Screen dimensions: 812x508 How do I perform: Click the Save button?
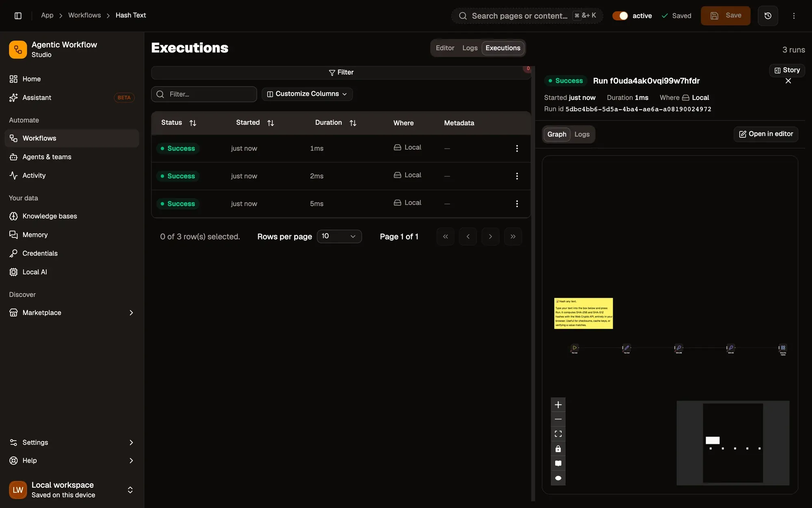726,15
